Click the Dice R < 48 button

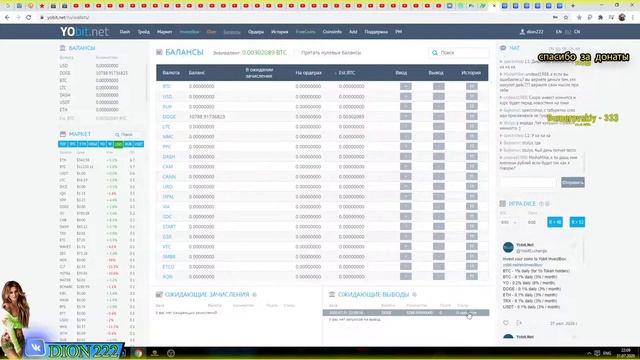click(x=555, y=222)
